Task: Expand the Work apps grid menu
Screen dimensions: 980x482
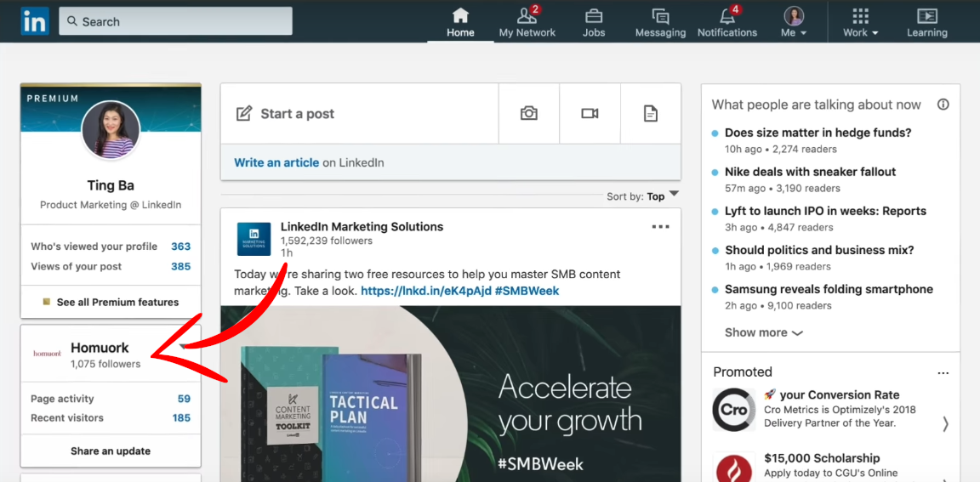Action: click(860, 23)
